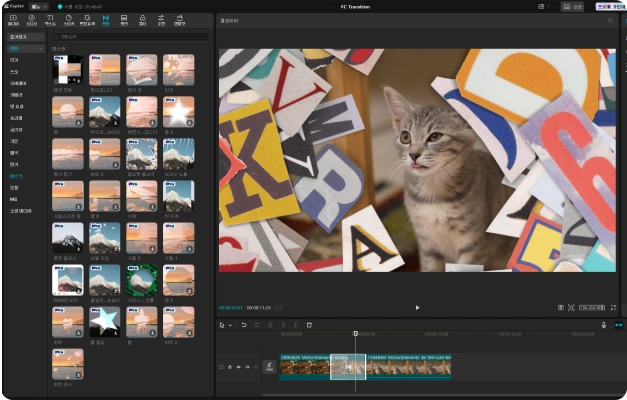The width and height of the screenshot is (627, 400).
Task: Select the MG category in sidebar
Action: point(14,199)
